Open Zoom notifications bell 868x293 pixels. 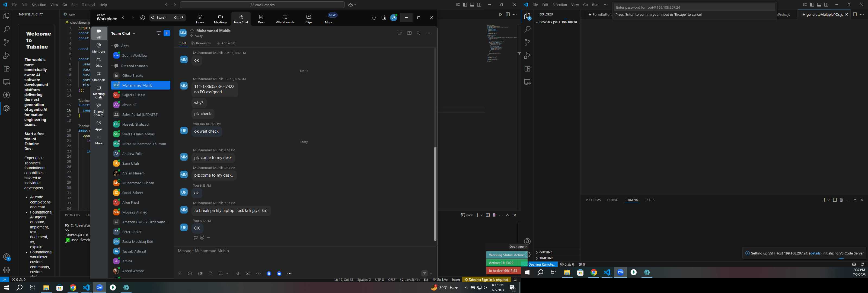[x=374, y=18]
